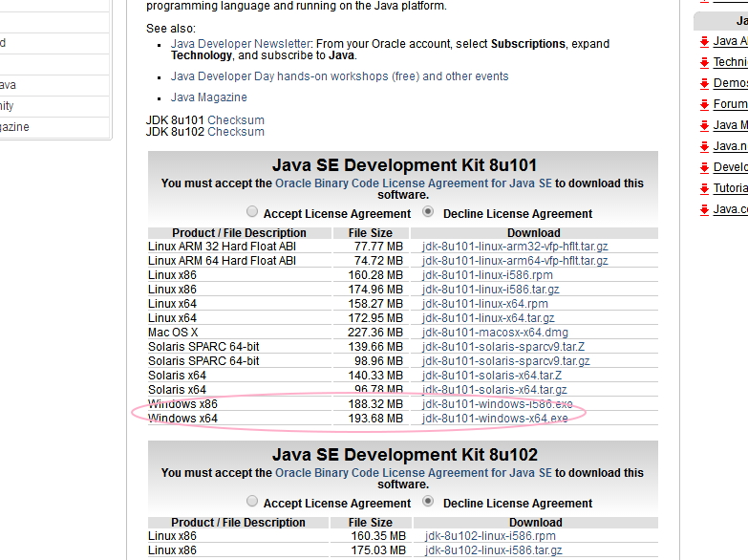Select Decline License Agreement for JDK 8u102
748x560 pixels.
coord(428,502)
